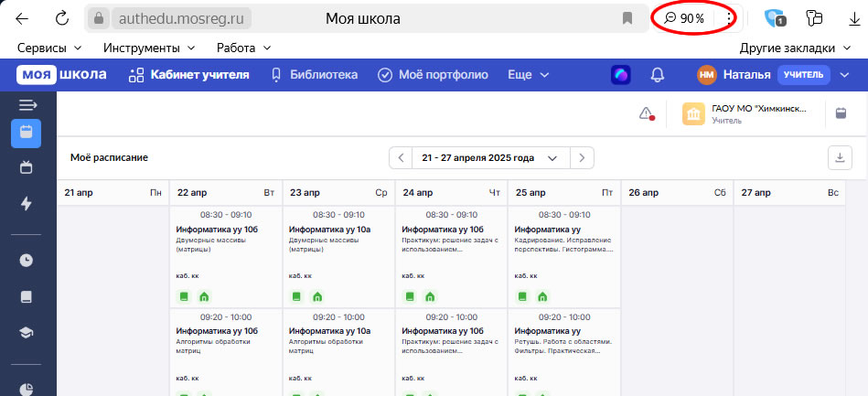Click the НМ user avatar
The image size is (868, 396).
coord(706,75)
